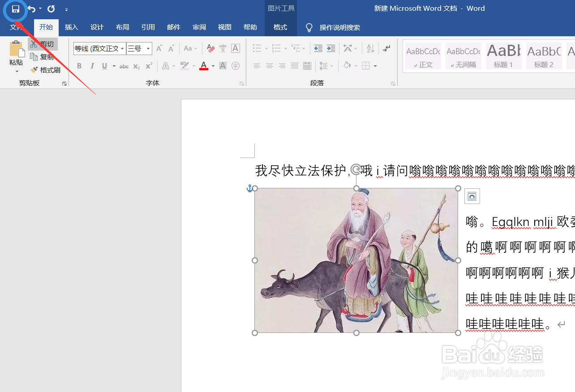Open the font color dropdown arrow
575x392 pixels.
[x=213, y=66]
